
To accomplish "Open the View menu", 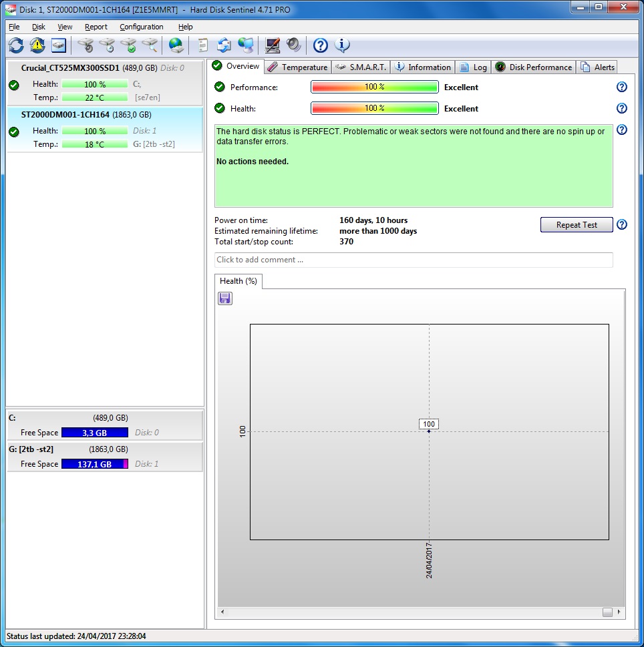I will [65, 27].
